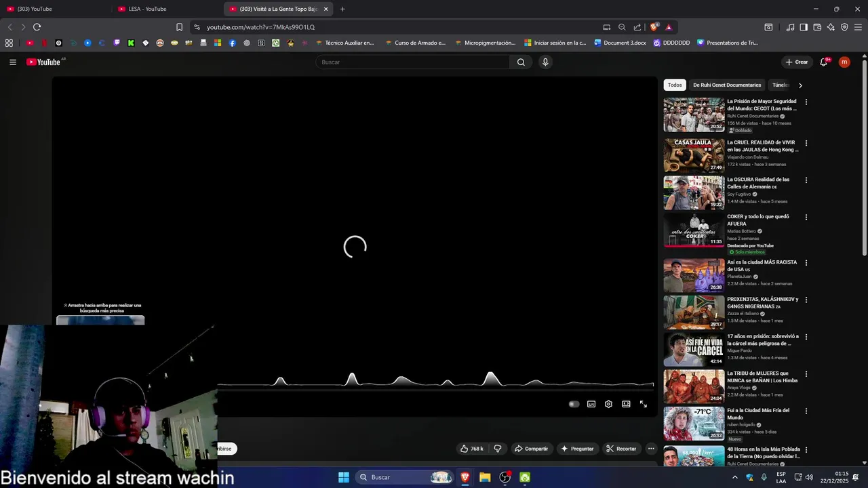Image resolution: width=868 pixels, height=488 pixels.
Task: Open a new browser tab
Action: [x=342, y=9]
